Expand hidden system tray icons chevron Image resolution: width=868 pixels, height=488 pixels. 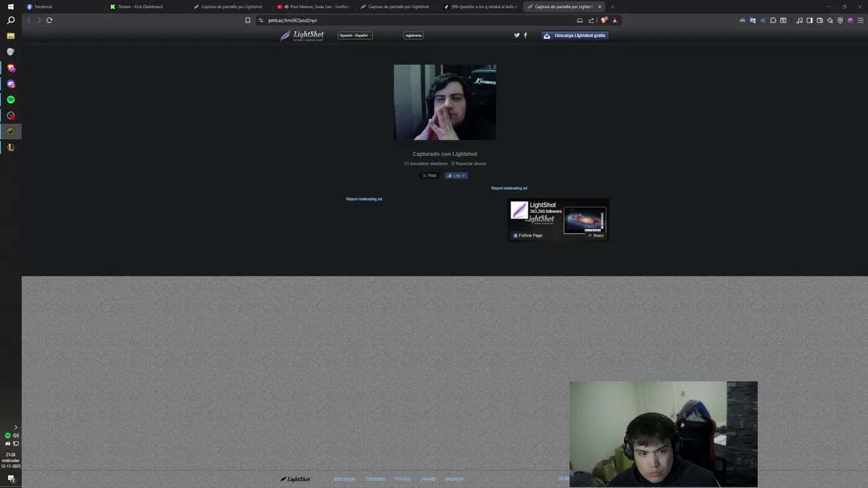16,428
